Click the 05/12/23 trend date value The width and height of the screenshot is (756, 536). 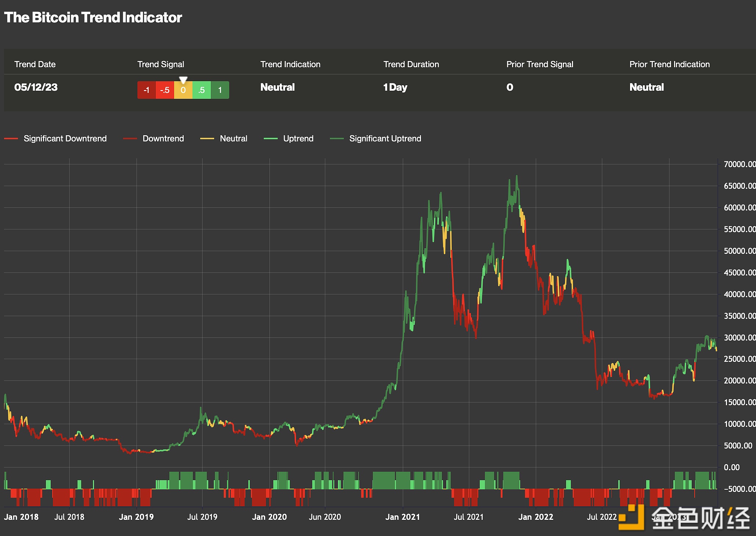[36, 87]
